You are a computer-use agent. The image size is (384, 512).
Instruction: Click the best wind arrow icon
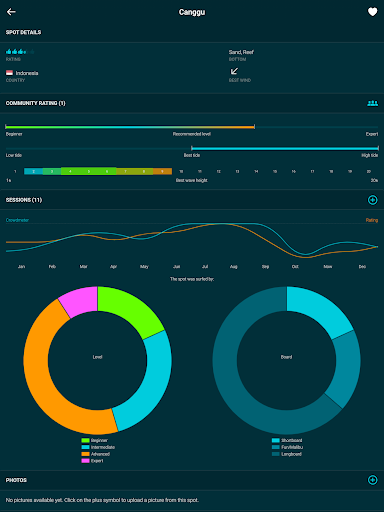coord(234,71)
